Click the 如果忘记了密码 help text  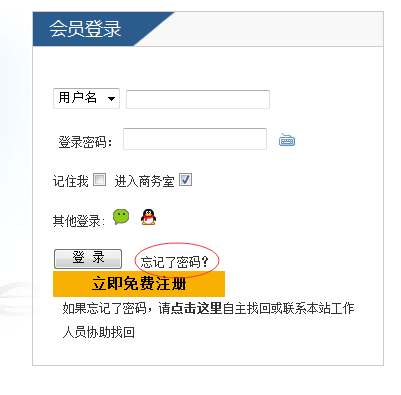tap(104, 308)
